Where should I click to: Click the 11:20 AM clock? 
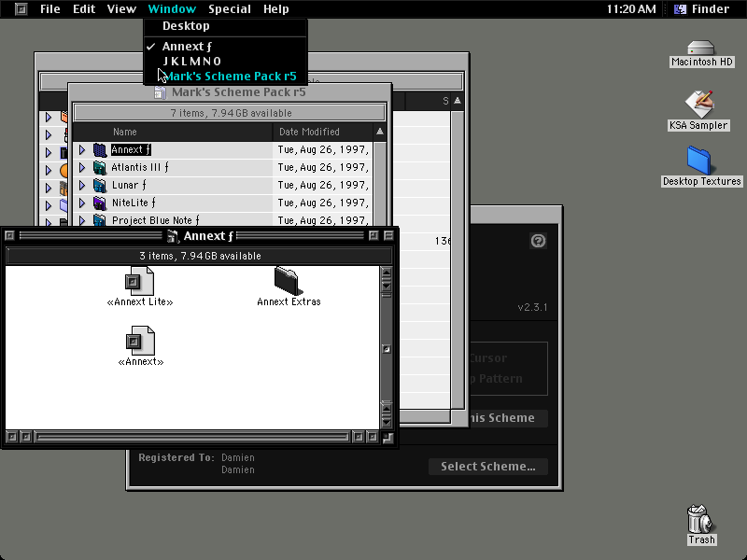pyautogui.click(x=631, y=9)
